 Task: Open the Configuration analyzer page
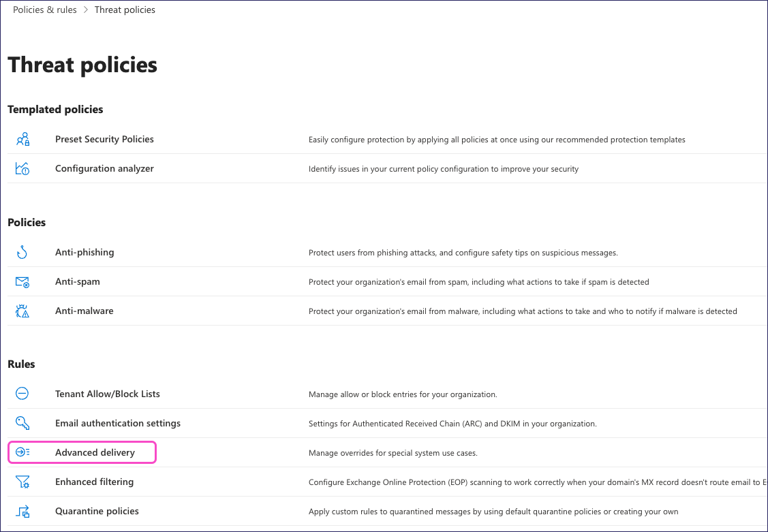104,168
